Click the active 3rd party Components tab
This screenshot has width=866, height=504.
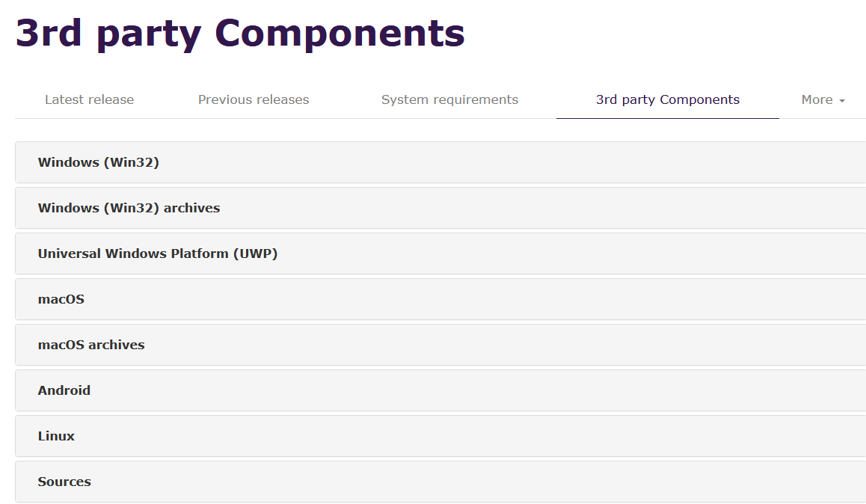point(667,99)
